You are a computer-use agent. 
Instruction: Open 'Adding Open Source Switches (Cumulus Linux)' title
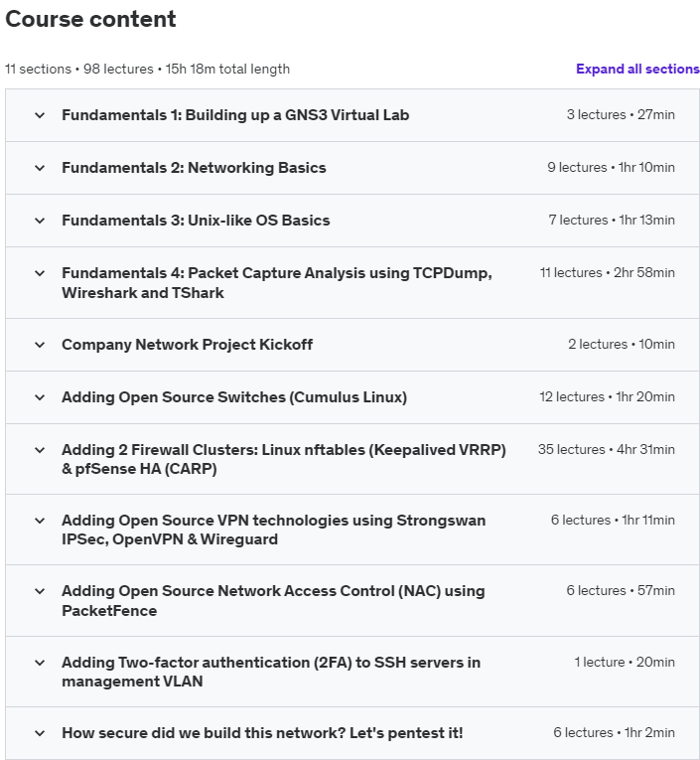[x=234, y=397]
